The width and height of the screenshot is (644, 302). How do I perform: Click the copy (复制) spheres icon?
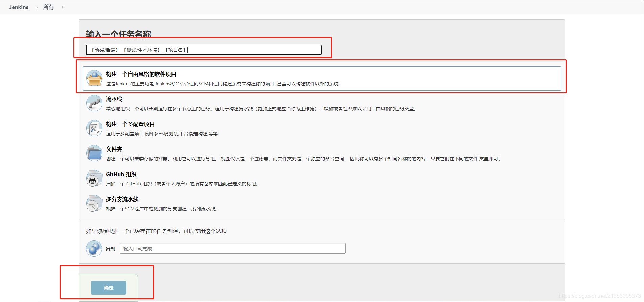(94, 248)
